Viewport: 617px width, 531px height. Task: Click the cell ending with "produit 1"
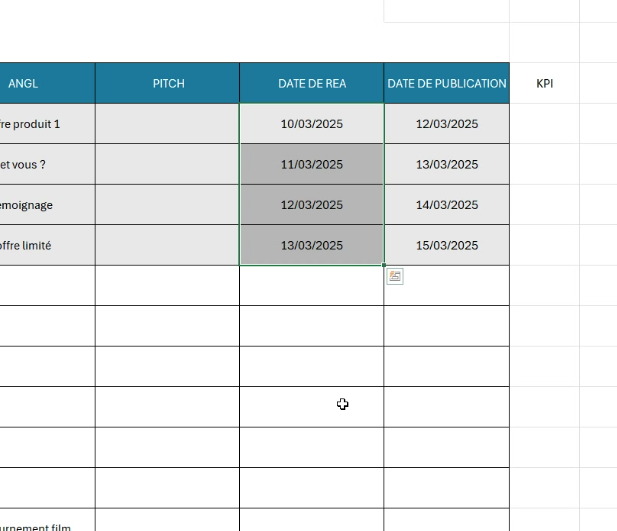pyautogui.click(x=40, y=124)
